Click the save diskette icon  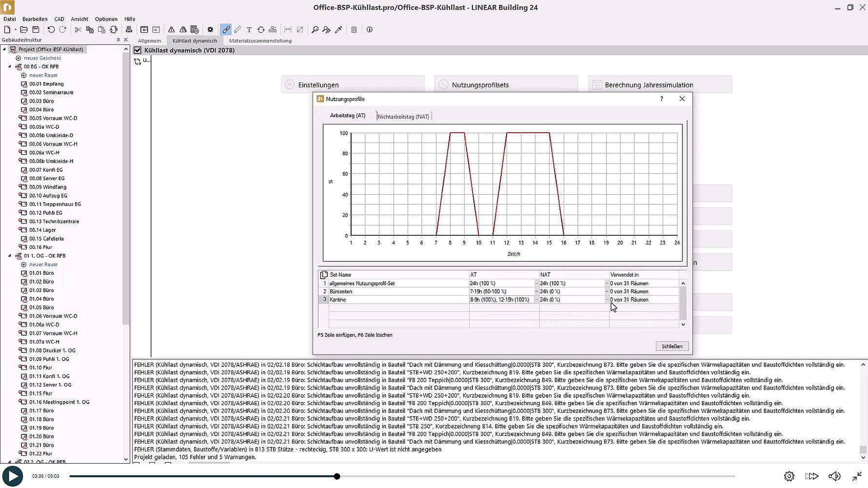pyautogui.click(x=36, y=30)
